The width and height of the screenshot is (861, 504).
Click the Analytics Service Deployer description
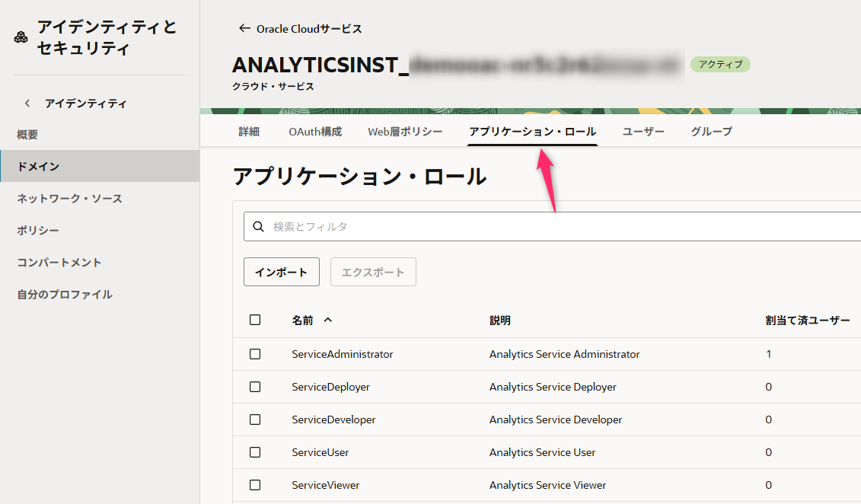(553, 387)
